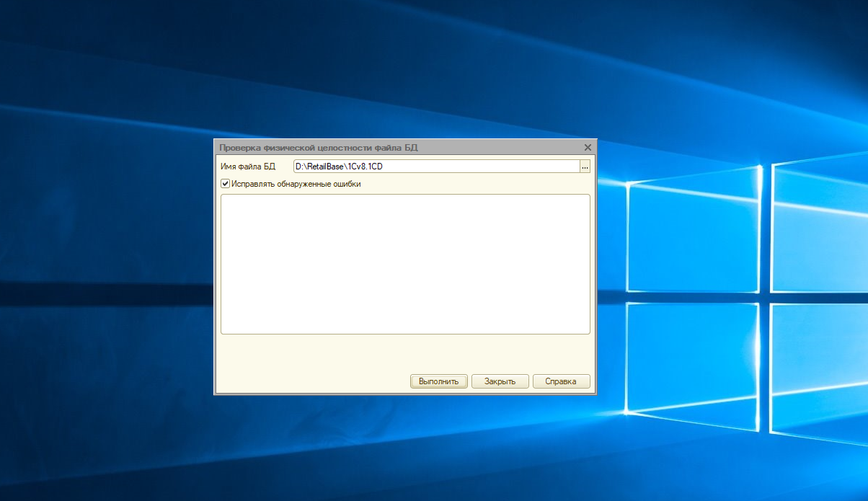Click the bottom edge of the results box
868x501 pixels.
405,334
